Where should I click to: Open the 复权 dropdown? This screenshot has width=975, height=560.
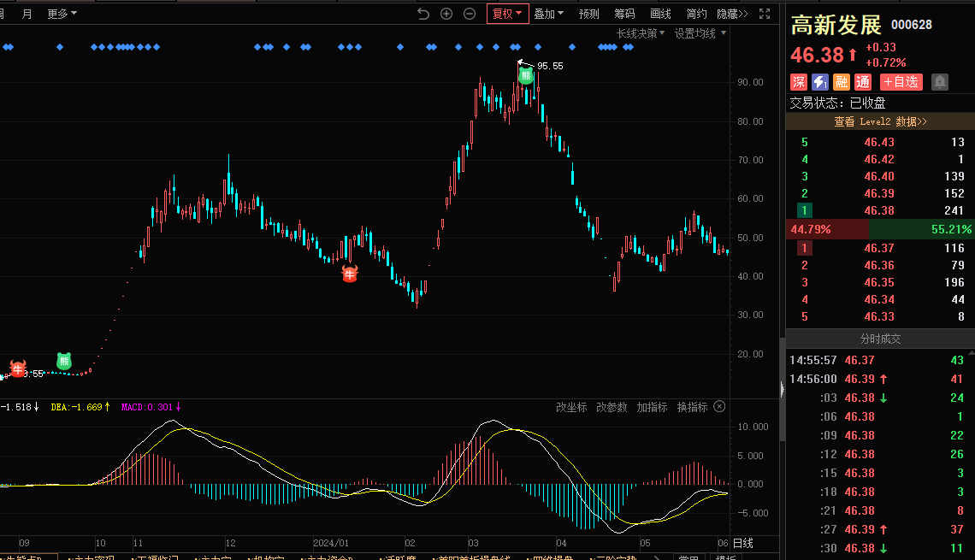(507, 14)
